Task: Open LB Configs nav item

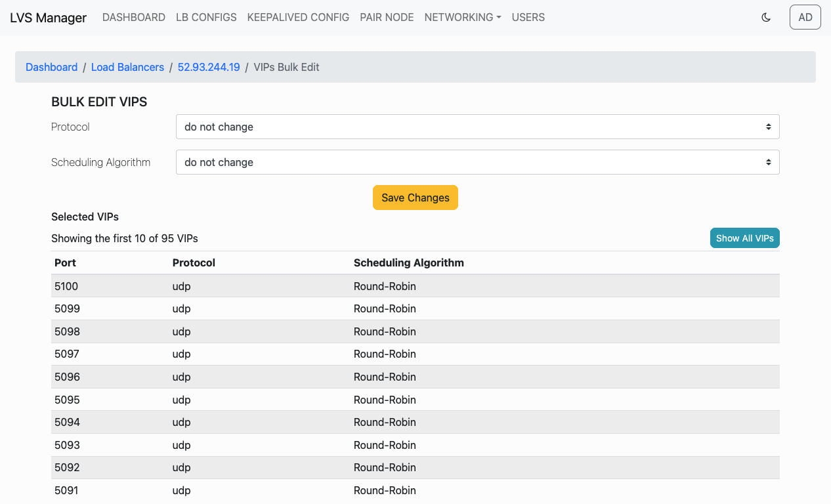Action: point(206,18)
